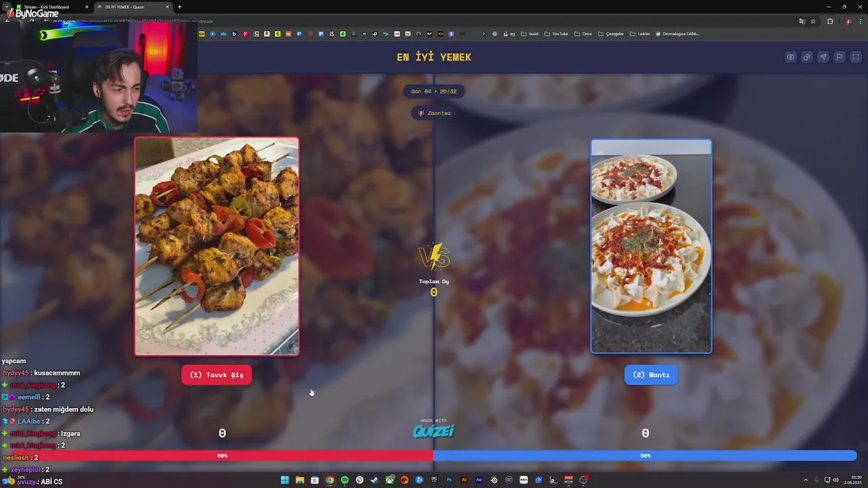Select the Mantı food image
Viewport: 868px width, 488px height.
pyautogui.click(x=651, y=246)
